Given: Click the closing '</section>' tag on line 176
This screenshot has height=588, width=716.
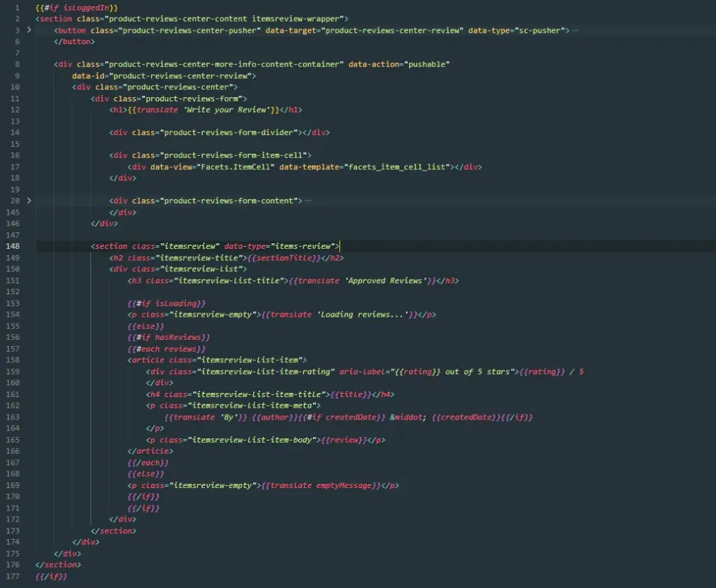Looking at the screenshot, I should pos(58,565).
